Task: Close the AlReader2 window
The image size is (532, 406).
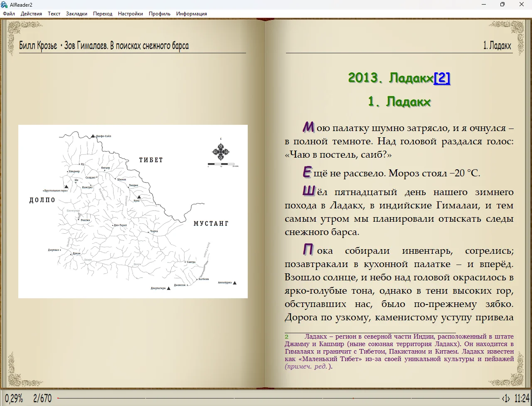Action: (522, 5)
